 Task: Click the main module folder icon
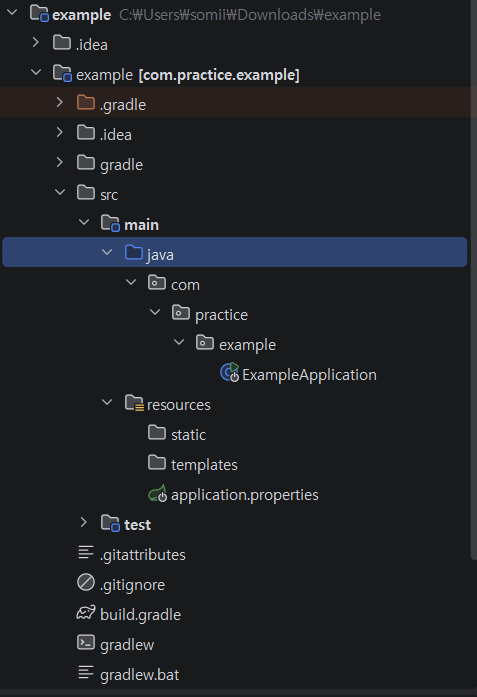point(110,223)
